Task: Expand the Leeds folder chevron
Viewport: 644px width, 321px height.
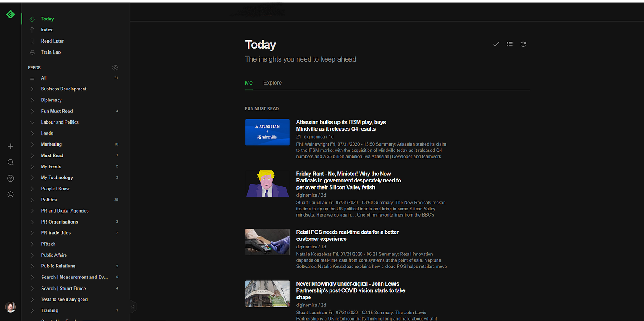Action: click(32, 133)
